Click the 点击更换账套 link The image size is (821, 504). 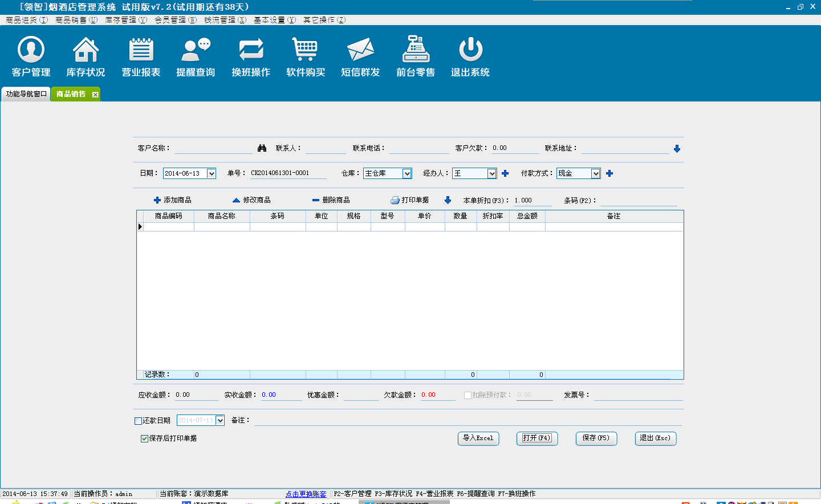pos(306,494)
